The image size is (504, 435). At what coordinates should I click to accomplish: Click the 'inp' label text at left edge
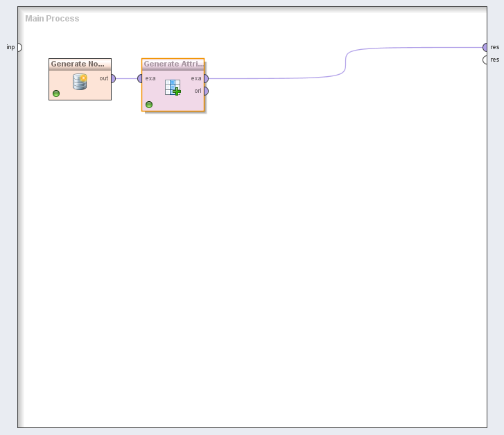(10, 47)
